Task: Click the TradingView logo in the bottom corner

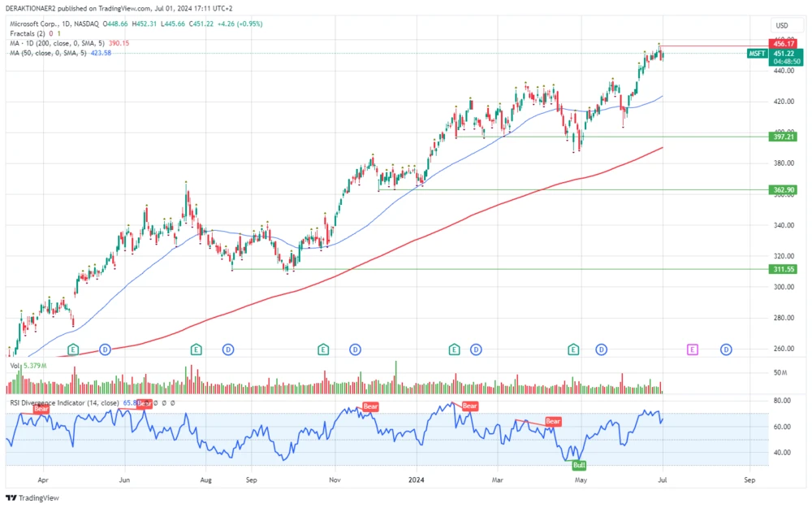Action: (x=32, y=497)
